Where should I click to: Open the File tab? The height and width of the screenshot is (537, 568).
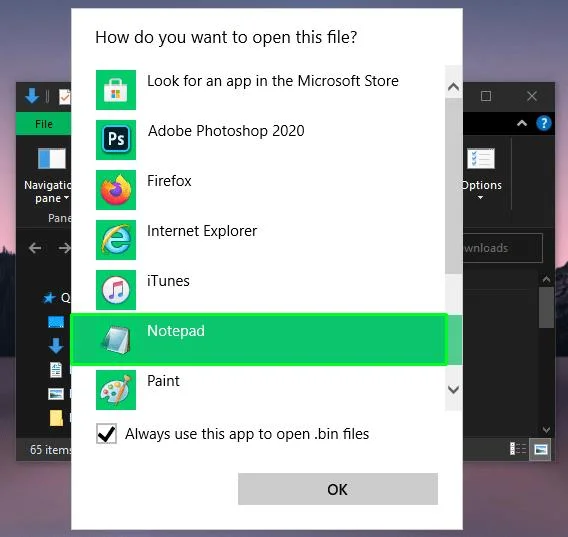click(x=44, y=124)
